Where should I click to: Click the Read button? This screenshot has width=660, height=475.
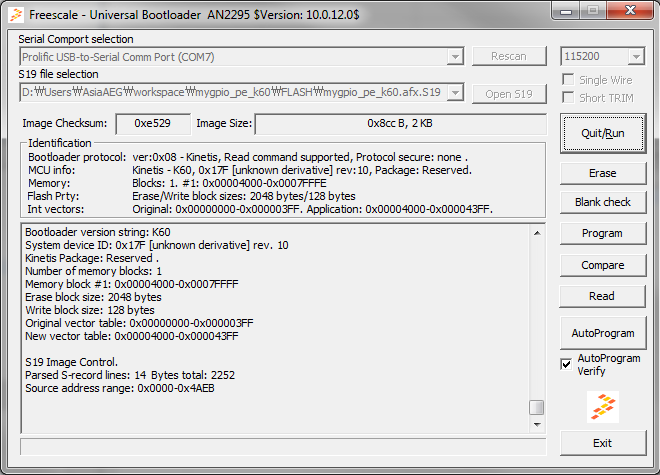(602, 296)
